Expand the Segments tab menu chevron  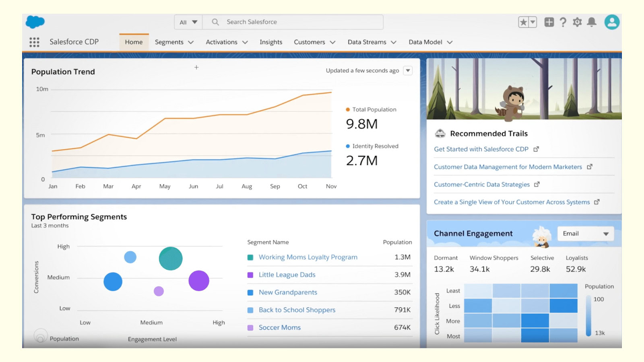pyautogui.click(x=191, y=42)
